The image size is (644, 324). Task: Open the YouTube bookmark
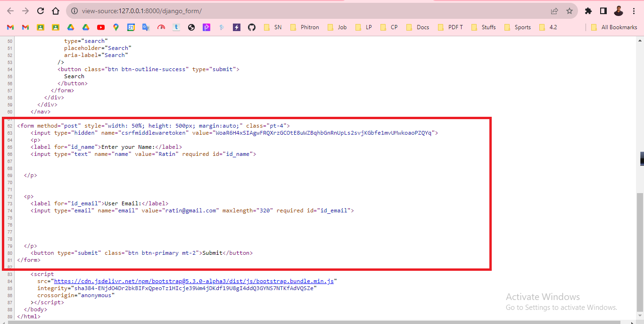click(101, 27)
